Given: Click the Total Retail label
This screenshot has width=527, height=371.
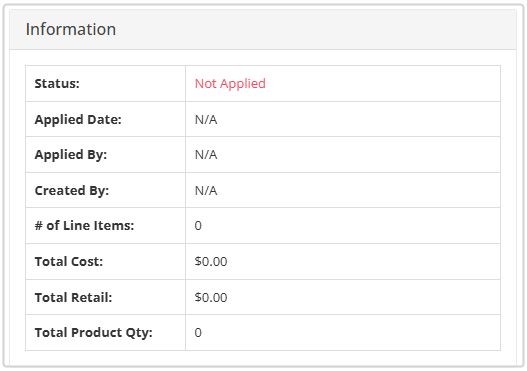Looking at the screenshot, I should (x=73, y=297).
